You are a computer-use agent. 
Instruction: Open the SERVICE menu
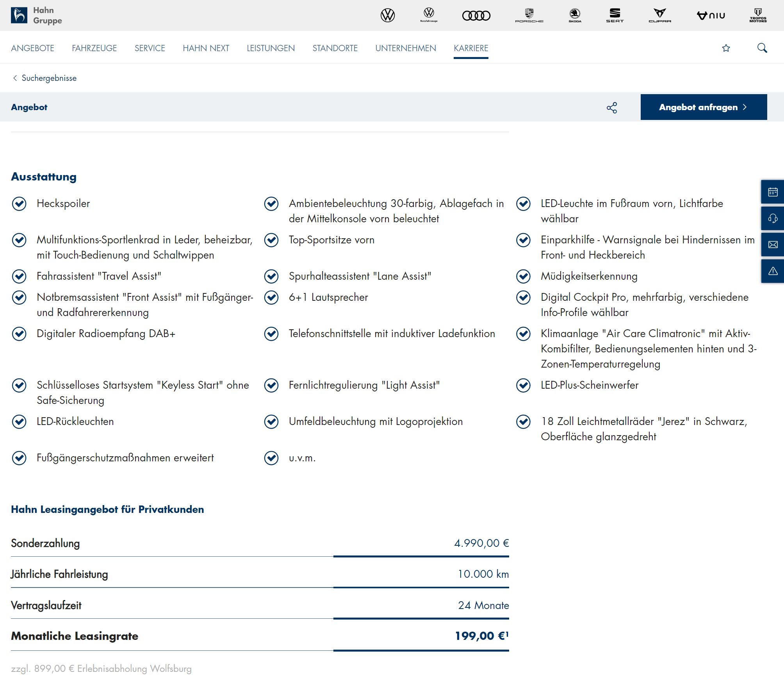pos(150,48)
